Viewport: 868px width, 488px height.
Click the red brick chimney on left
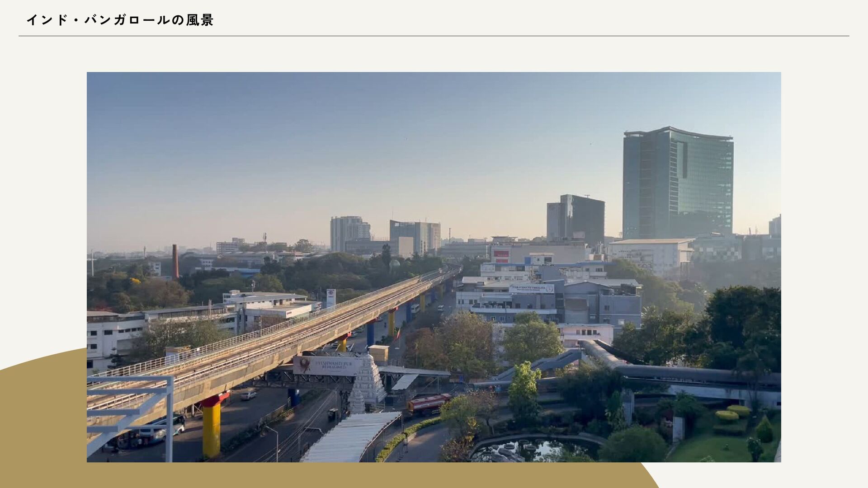175,262
